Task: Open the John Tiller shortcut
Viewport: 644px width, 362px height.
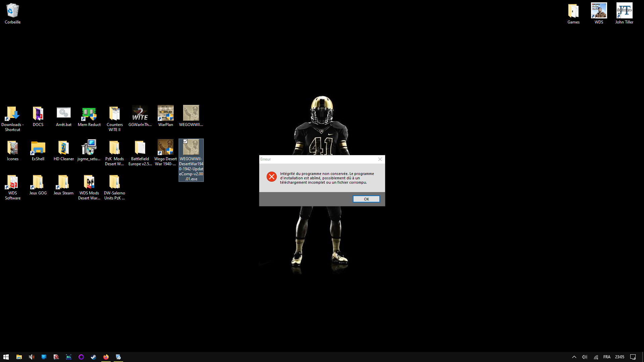Action: [x=624, y=14]
